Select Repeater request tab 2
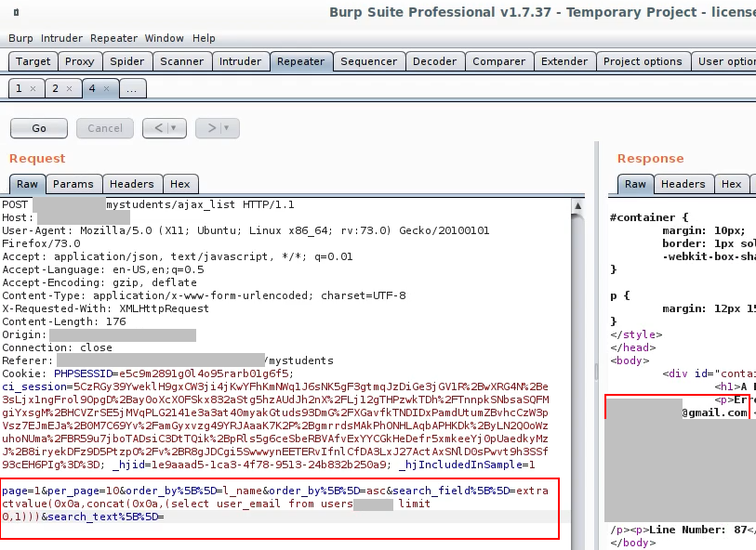This screenshot has height=550, width=756. point(55,88)
